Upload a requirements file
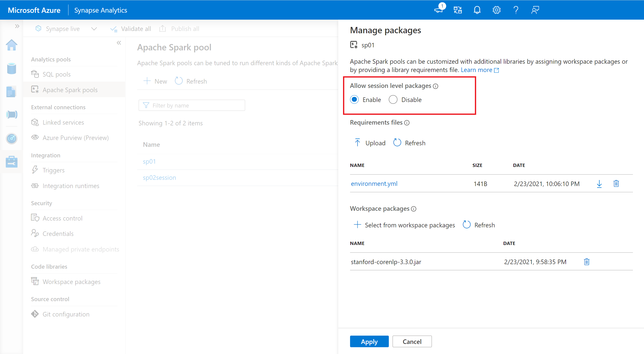Viewport: 644px width, 354px height. tap(370, 143)
